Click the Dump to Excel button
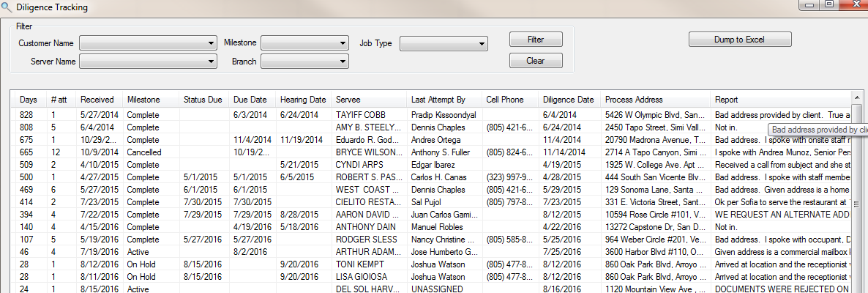Screen dimensions: 868x293 click(740, 40)
